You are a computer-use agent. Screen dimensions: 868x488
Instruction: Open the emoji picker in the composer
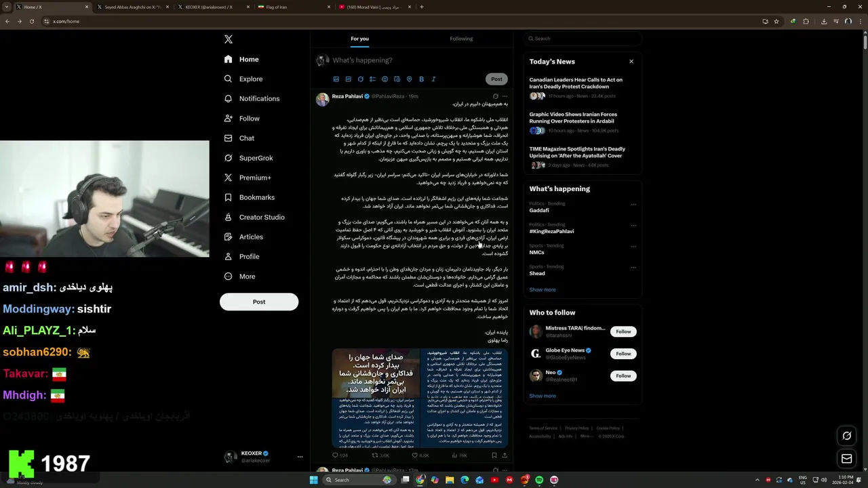pos(384,79)
